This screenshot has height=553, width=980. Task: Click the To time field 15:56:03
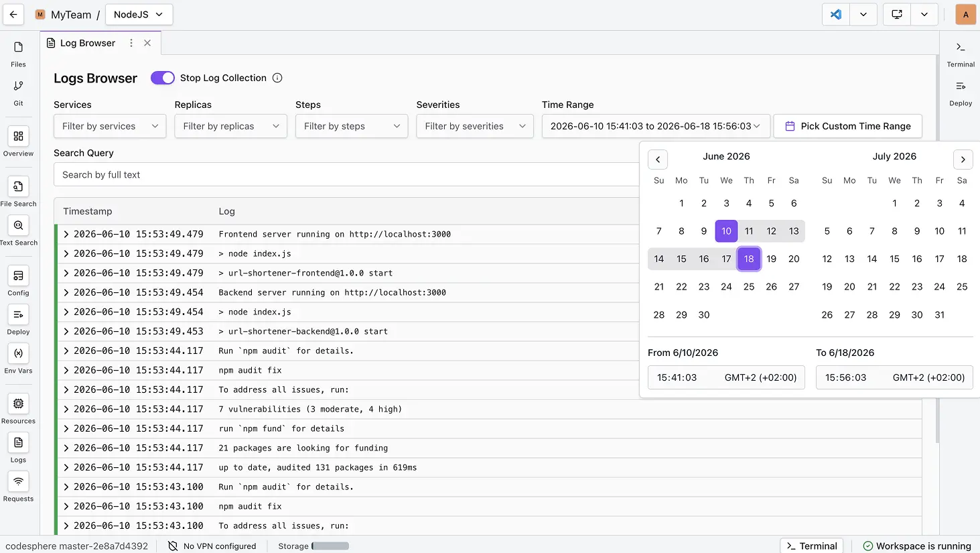pyautogui.click(x=894, y=377)
